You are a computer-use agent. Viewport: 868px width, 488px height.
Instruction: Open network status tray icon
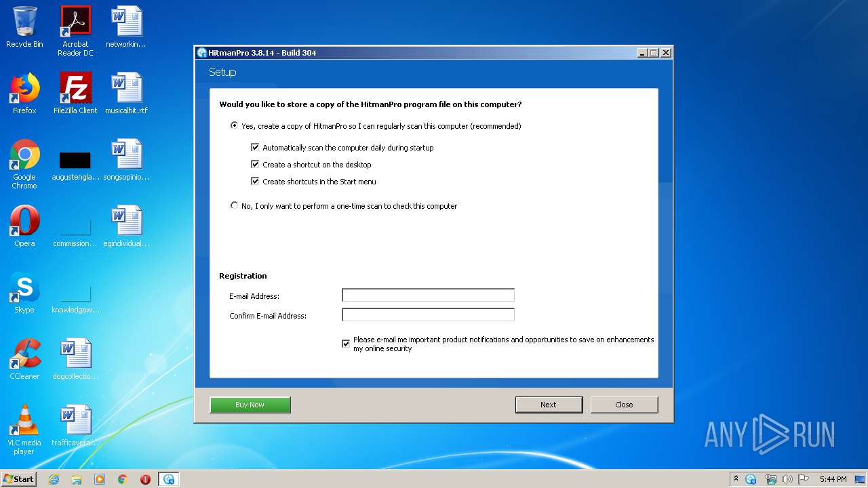(x=770, y=479)
